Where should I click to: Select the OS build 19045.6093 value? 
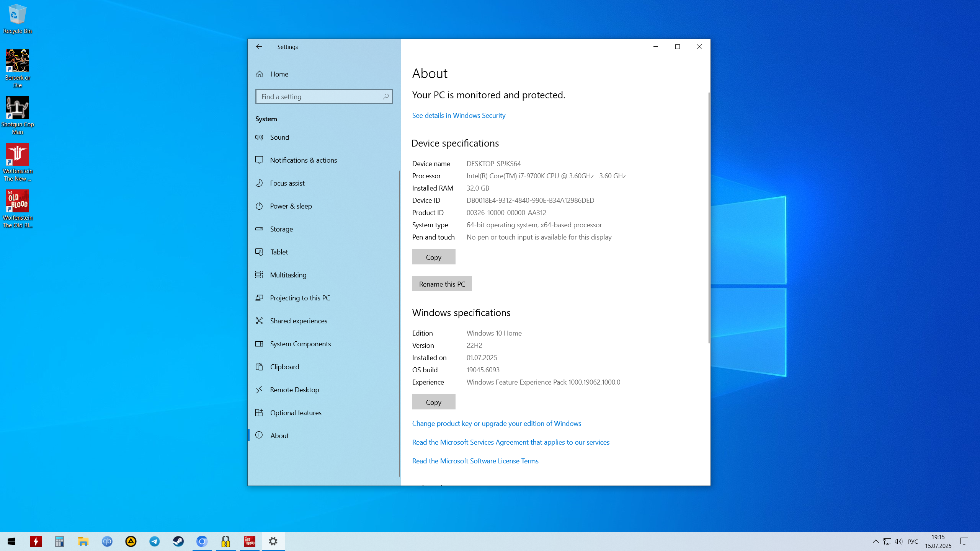[483, 370]
